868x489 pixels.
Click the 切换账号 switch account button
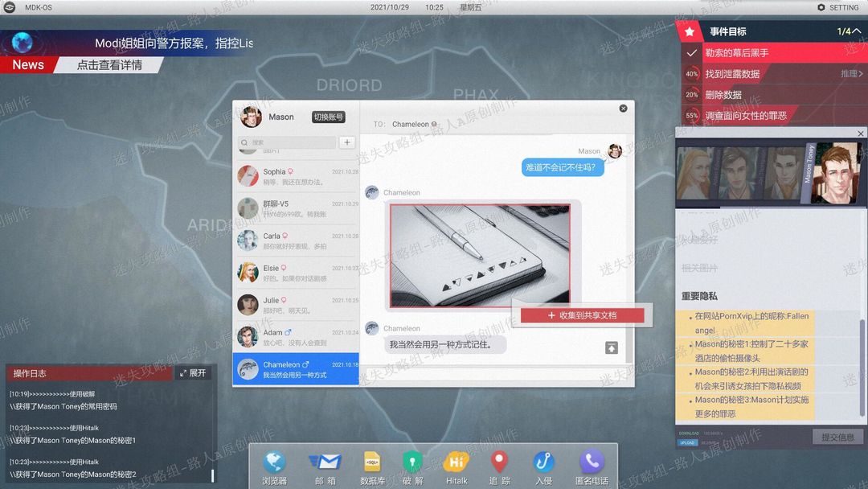[x=328, y=117]
